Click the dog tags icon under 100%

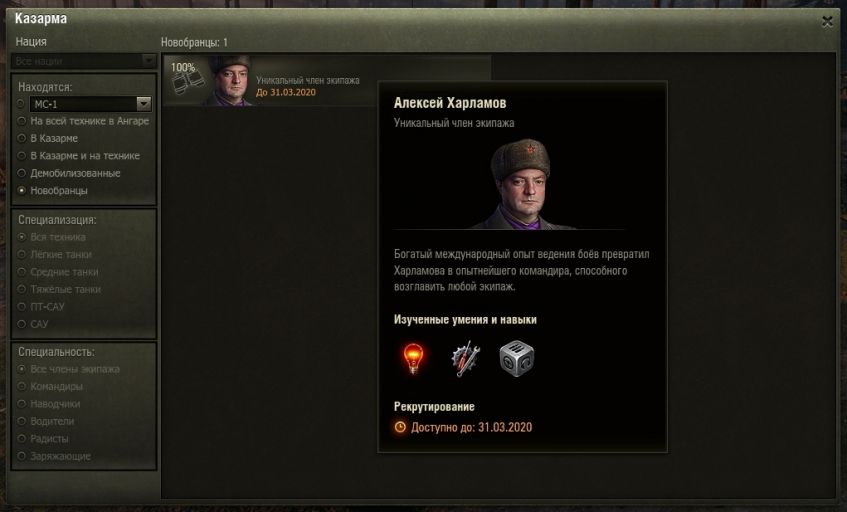[x=187, y=83]
